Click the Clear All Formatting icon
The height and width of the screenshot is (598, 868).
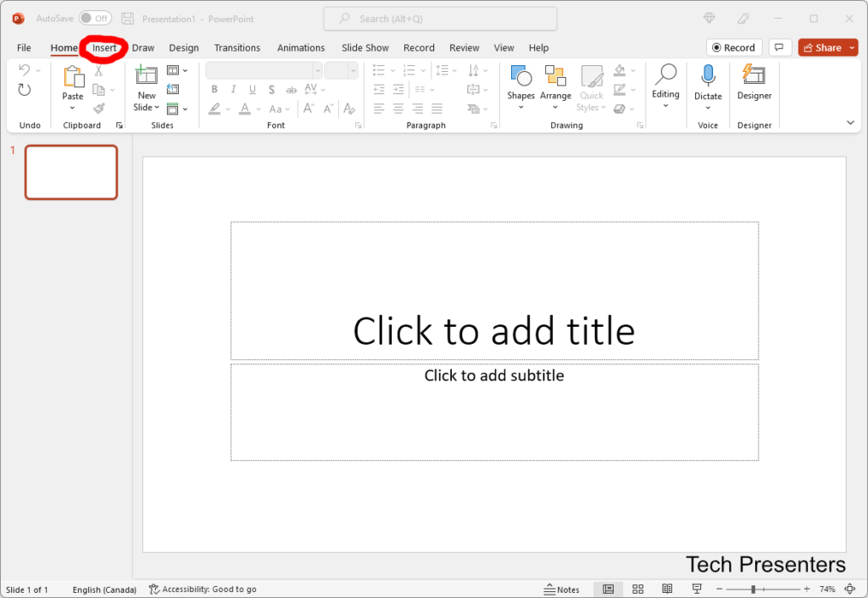point(348,108)
